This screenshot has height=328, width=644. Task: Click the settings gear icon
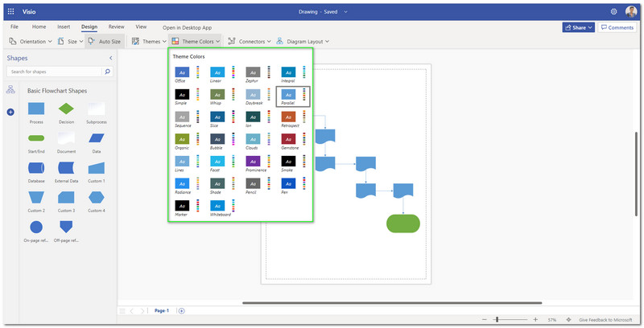tap(613, 11)
